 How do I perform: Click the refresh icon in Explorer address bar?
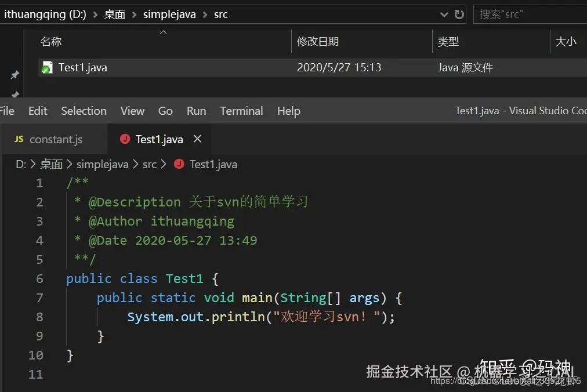click(459, 14)
